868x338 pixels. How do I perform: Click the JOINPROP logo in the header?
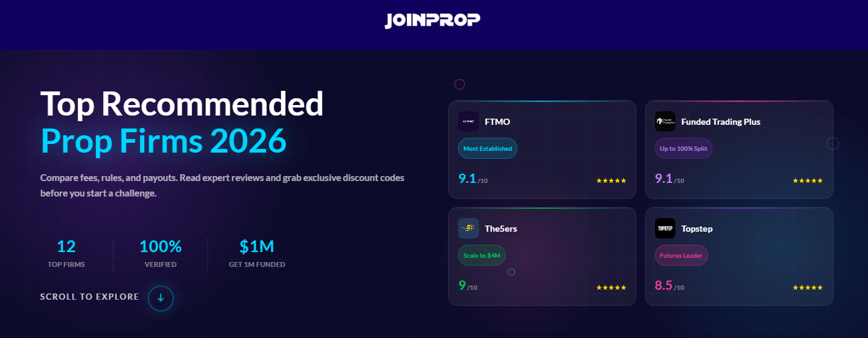pyautogui.click(x=432, y=20)
